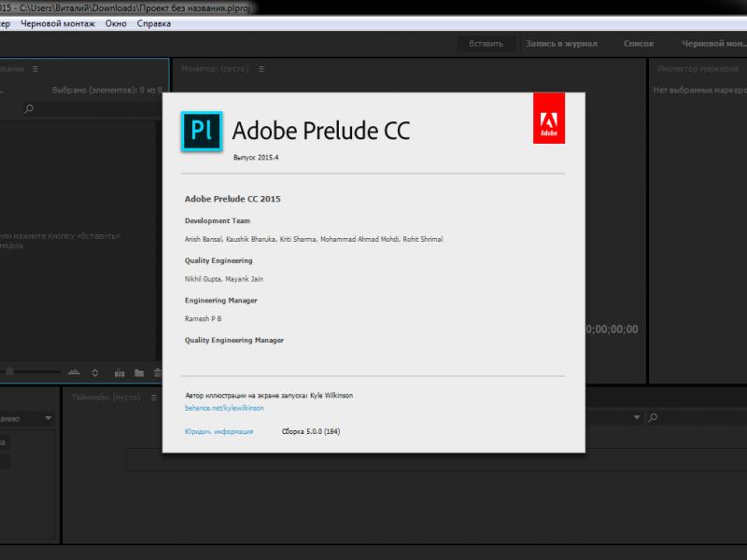Open the Timeline panel menu icon
This screenshot has width=747, height=560.
click(154, 398)
